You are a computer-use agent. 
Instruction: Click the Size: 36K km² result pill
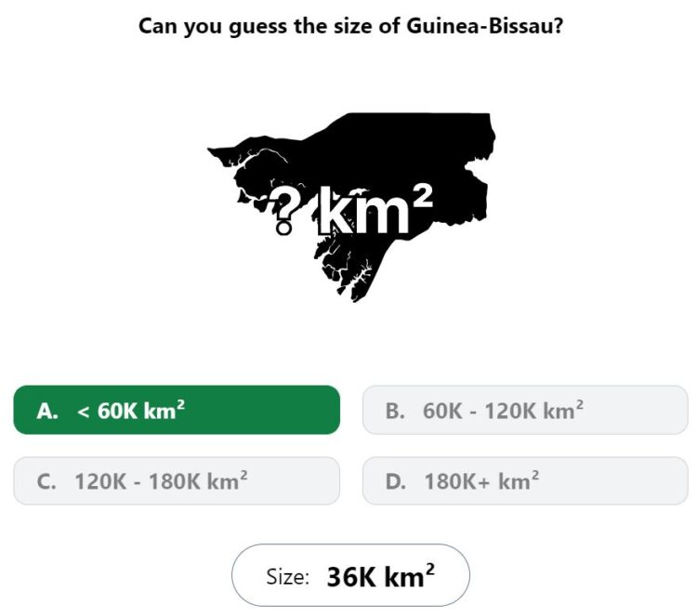350,575
